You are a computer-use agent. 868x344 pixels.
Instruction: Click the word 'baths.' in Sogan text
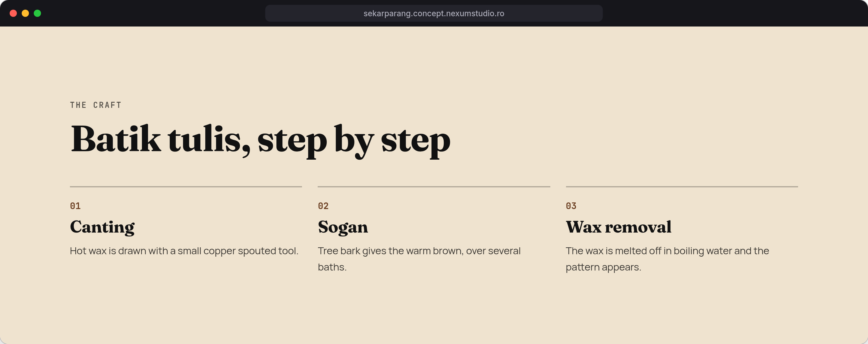coord(332,267)
